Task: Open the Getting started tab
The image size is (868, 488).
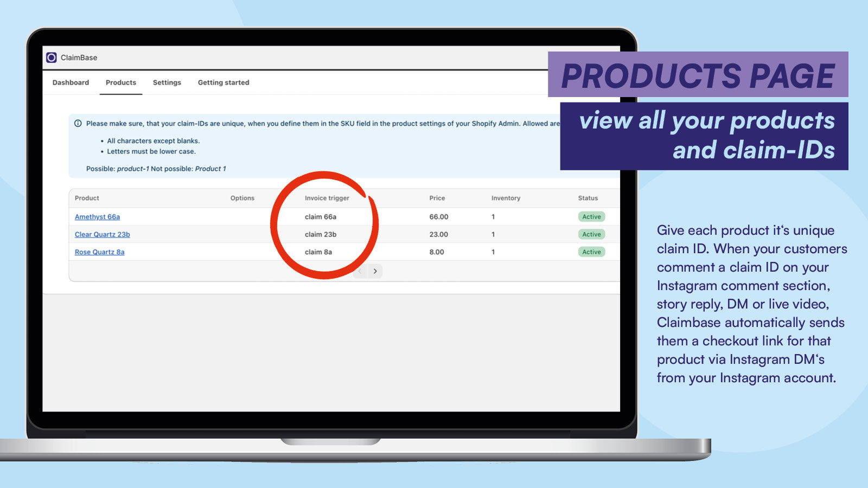Action: [x=224, y=82]
